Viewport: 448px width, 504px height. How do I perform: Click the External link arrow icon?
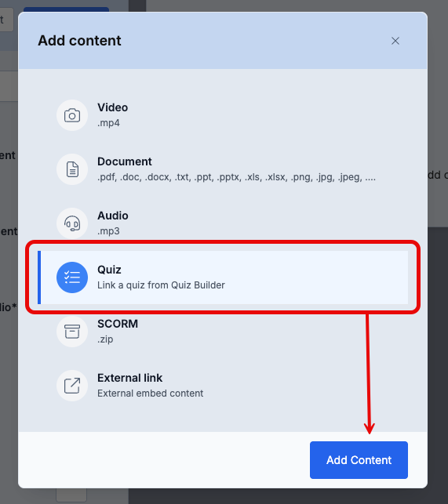(x=72, y=386)
